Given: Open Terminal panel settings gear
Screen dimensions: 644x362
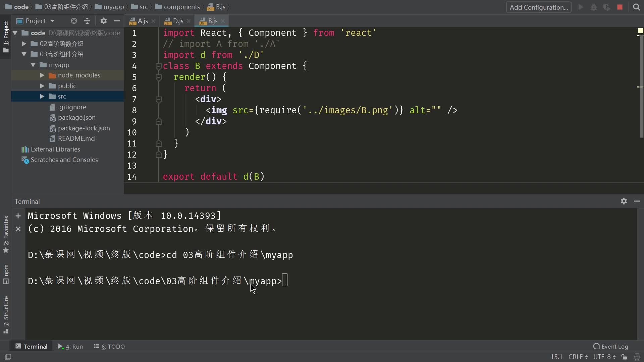Looking at the screenshot, I should [624, 201].
